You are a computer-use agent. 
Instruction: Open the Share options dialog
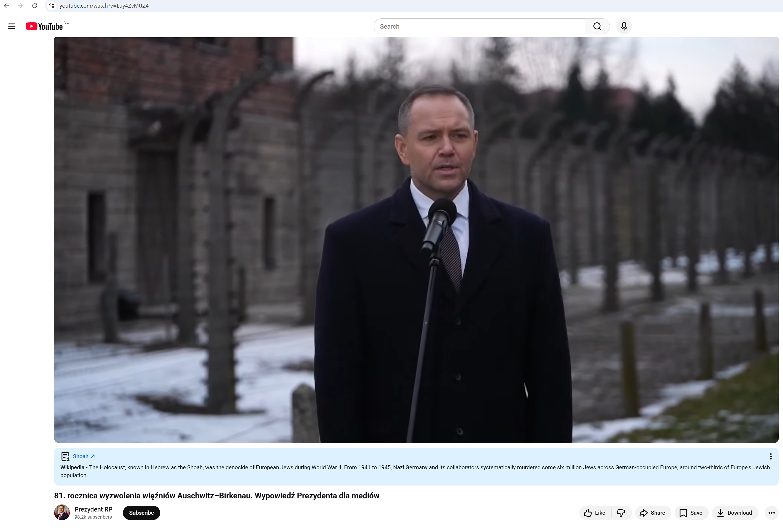652,513
